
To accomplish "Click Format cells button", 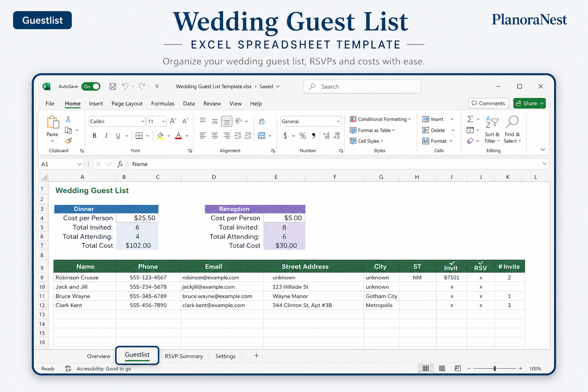I will [437, 141].
